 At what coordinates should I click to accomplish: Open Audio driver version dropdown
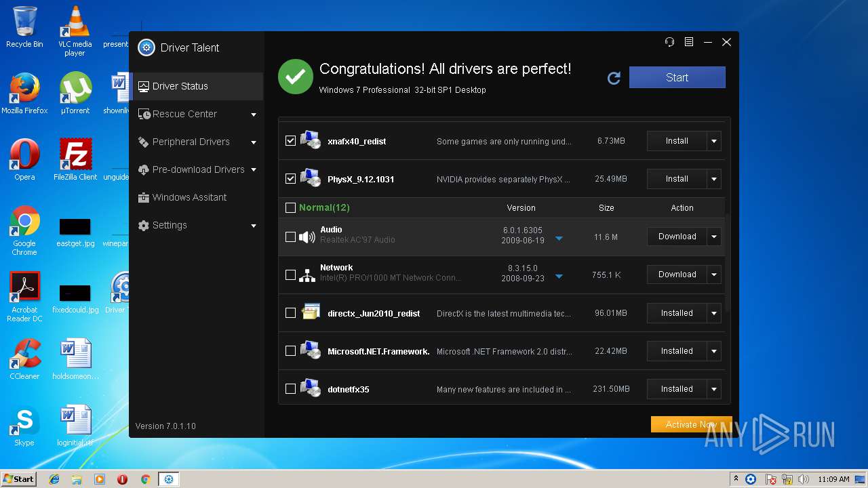(559, 239)
